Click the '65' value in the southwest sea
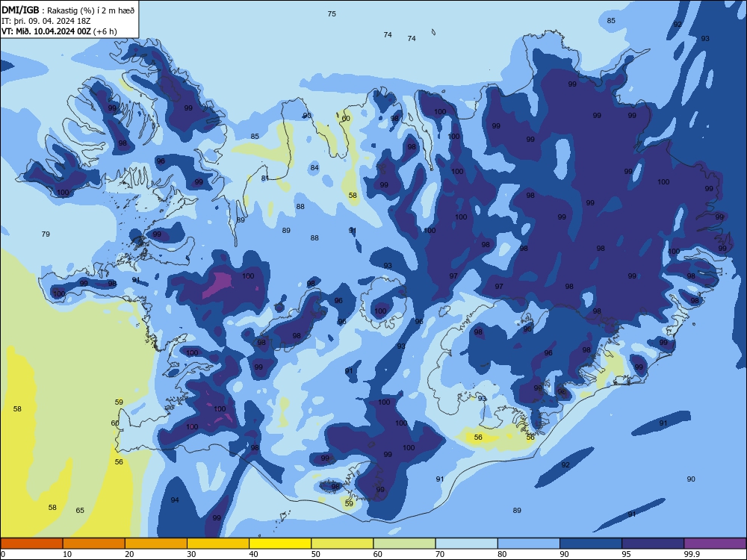The height and width of the screenshot is (560, 747). pos(80,510)
